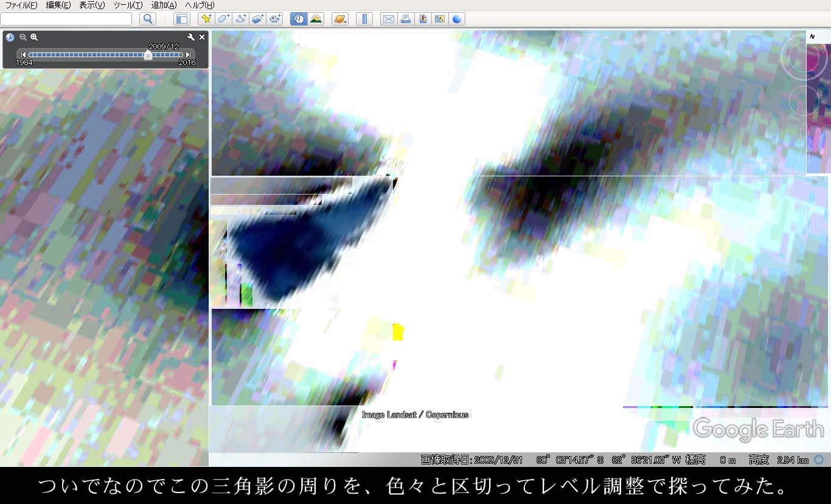Record a tour with camera icon
Screen dimensions: 831x504
(275, 19)
